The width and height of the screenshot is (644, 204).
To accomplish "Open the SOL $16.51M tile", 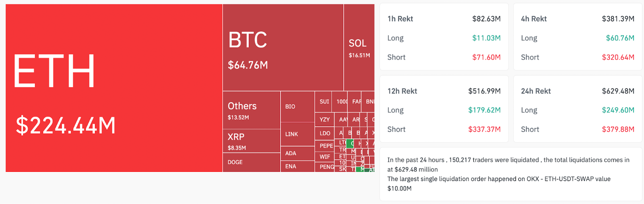I will click(x=359, y=47).
